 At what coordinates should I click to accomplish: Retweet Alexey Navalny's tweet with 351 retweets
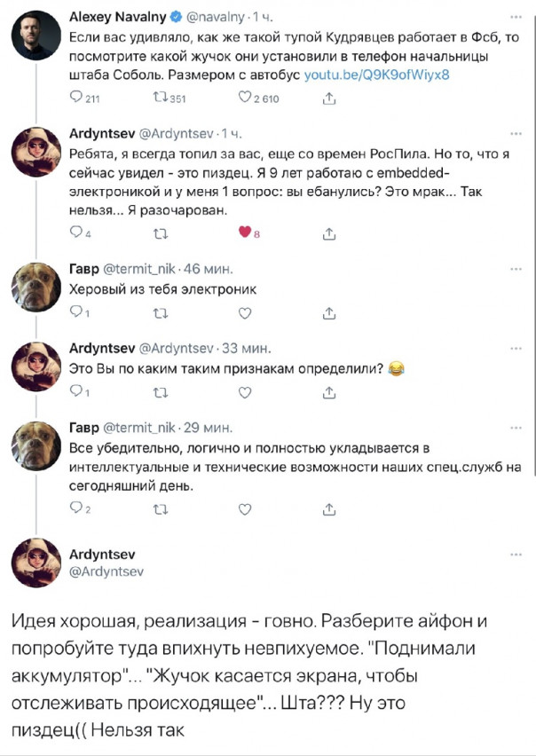pos(161,99)
